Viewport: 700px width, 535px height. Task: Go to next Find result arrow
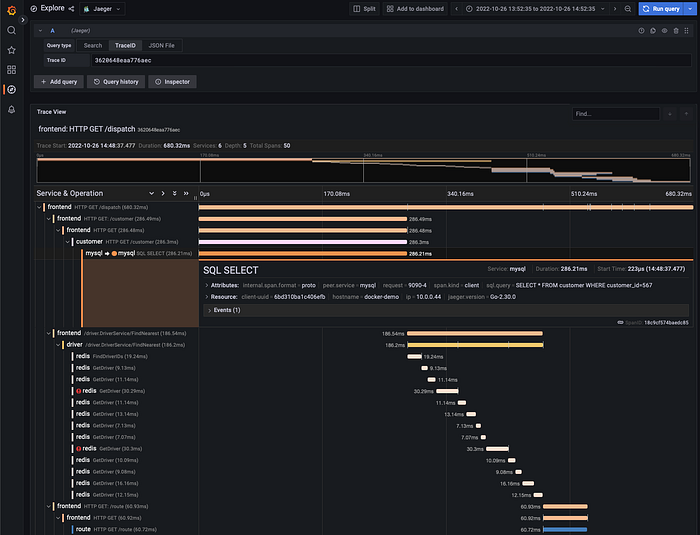(x=670, y=114)
